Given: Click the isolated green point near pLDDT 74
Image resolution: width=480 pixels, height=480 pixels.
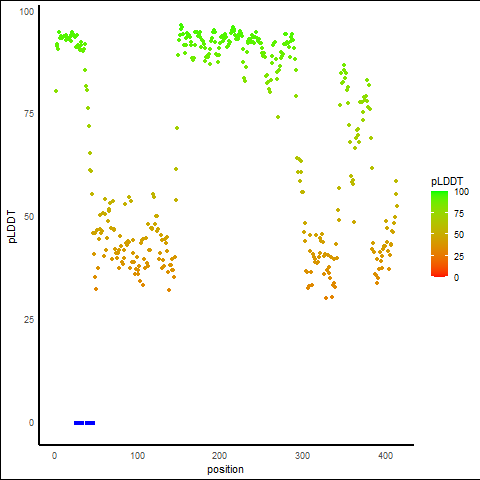Looking at the screenshot, I should coord(278,117).
